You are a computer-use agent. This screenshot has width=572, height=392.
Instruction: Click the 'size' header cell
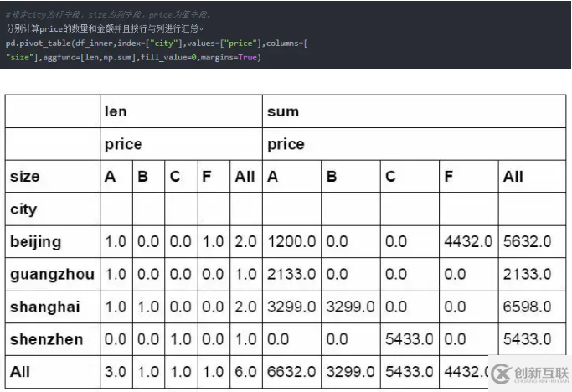tap(24, 177)
